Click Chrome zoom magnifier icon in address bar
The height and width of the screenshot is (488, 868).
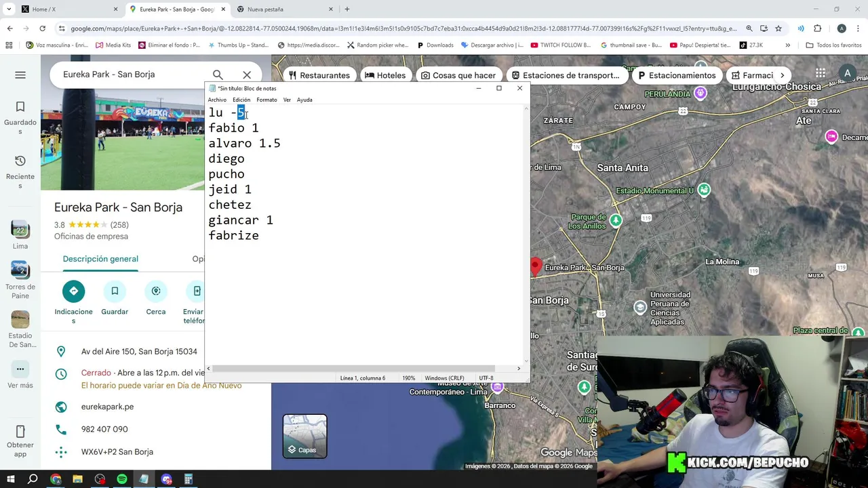[749, 28]
